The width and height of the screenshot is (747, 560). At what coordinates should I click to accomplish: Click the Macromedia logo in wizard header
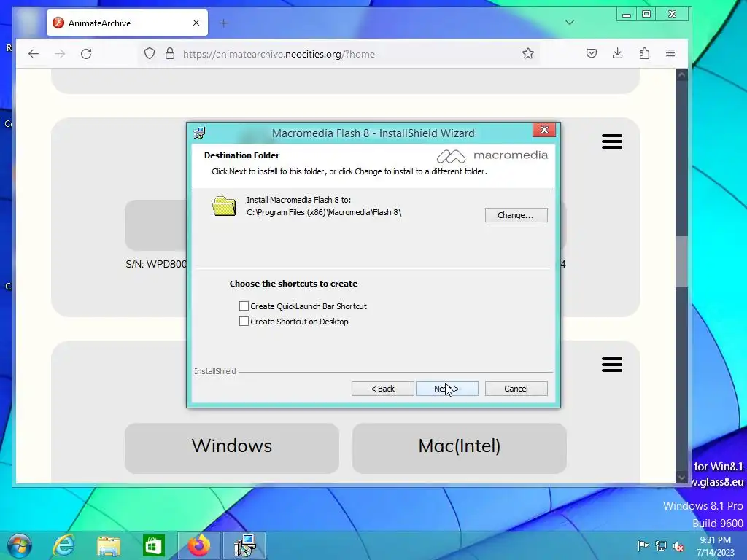click(492, 156)
